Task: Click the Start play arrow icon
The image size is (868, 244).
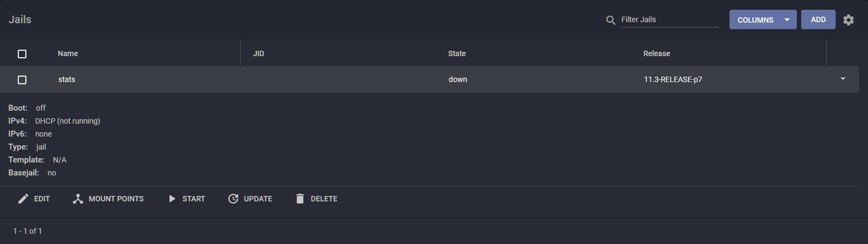Action: [x=172, y=199]
